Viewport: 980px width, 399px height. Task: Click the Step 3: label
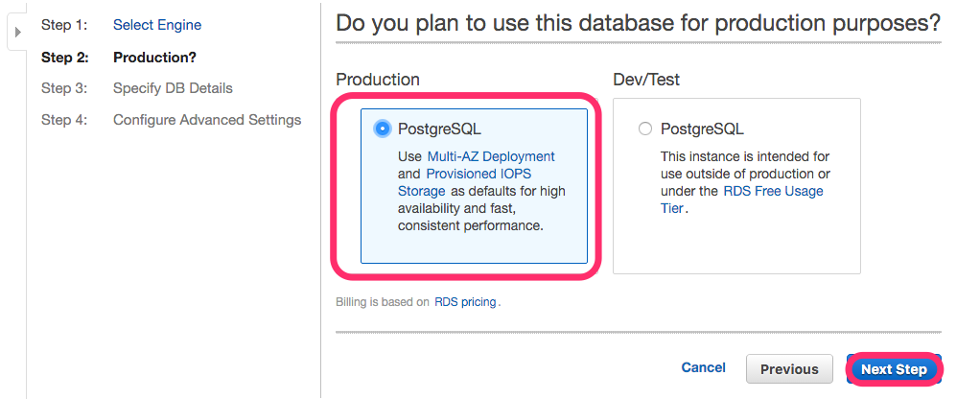(x=64, y=88)
